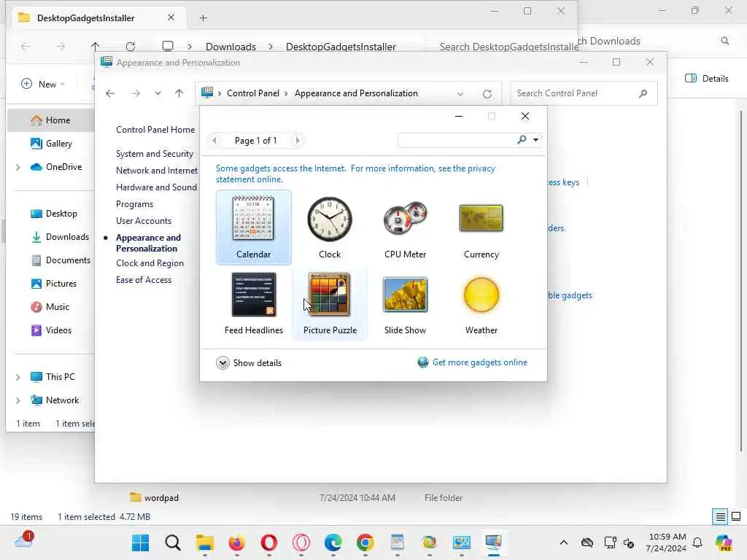The image size is (747, 560).
Task: Select the Weather gadget
Action: pyautogui.click(x=481, y=303)
